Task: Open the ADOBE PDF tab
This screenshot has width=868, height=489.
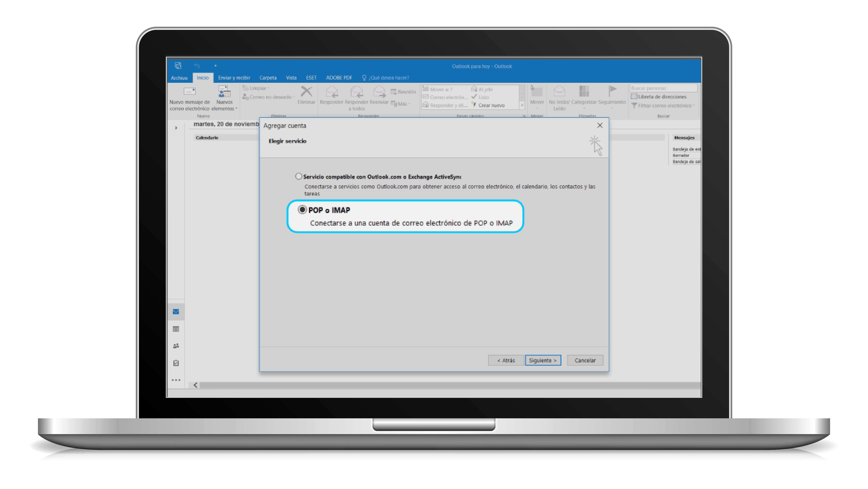Action: [339, 78]
